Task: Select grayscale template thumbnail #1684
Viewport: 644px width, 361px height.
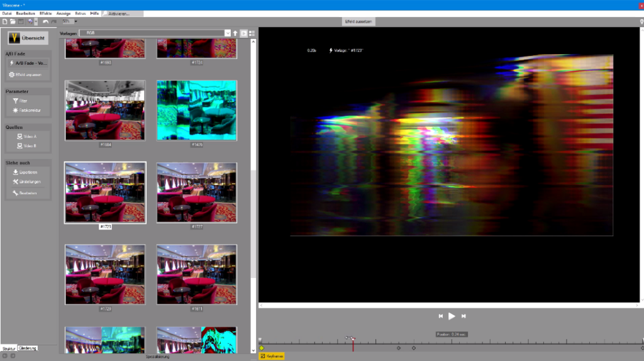Action: tap(105, 110)
